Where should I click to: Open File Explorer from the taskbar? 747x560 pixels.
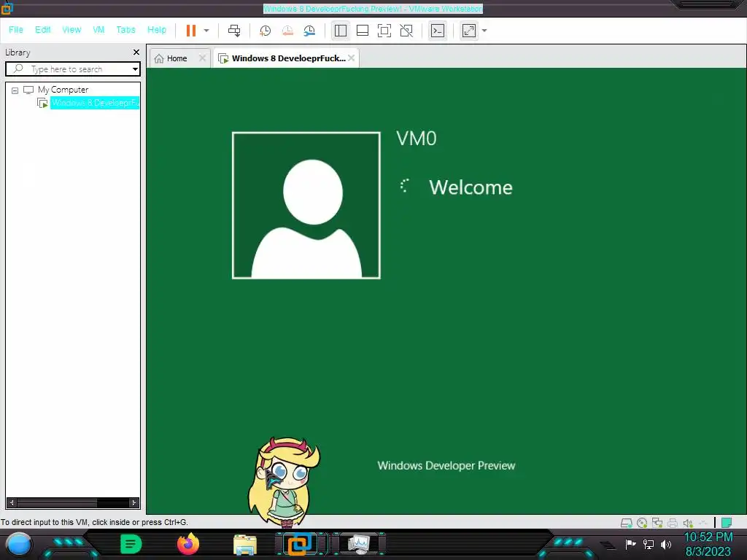tap(245, 545)
